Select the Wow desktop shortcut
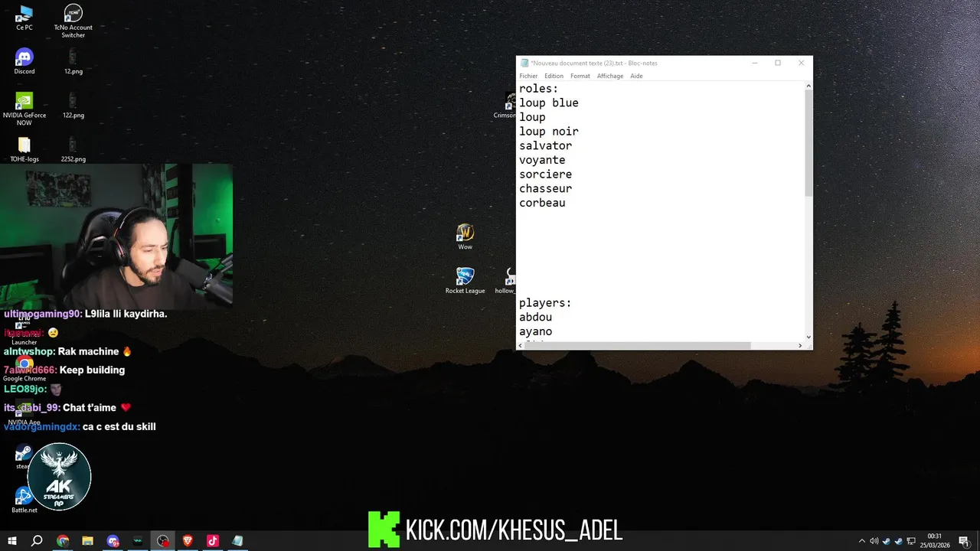 [x=465, y=237]
